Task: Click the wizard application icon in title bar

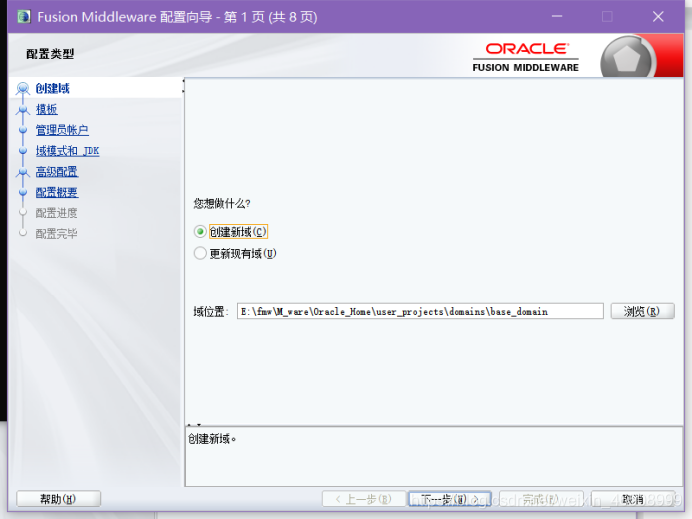Action: tap(24, 17)
